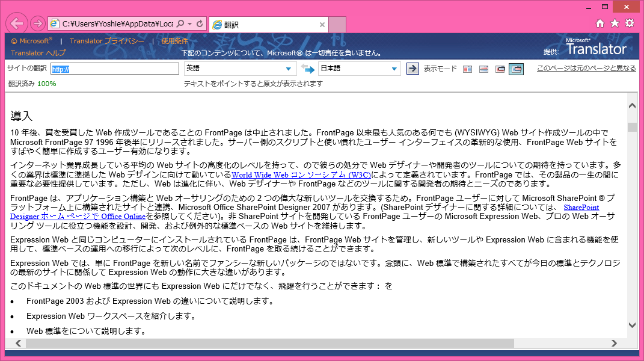Select the top-and-bottom 表示モード icon

coord(484,69)
